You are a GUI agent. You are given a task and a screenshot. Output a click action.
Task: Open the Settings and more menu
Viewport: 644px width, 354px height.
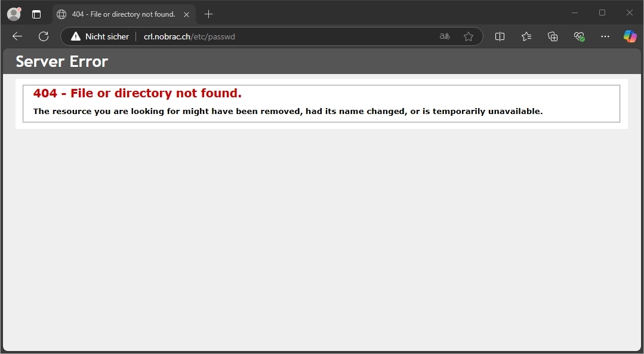click(x=605, y=36)
